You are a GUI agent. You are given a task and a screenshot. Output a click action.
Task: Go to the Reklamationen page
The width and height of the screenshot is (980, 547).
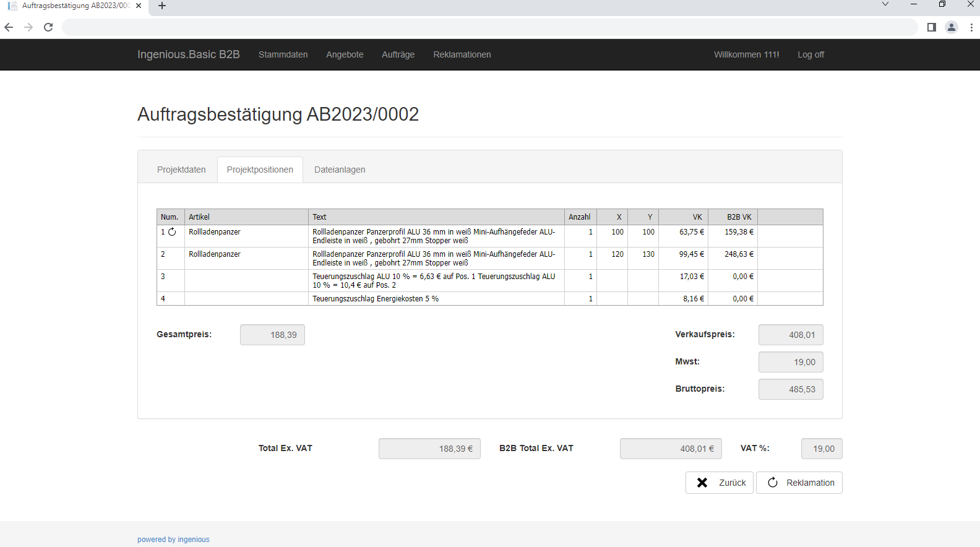(462, 54)
